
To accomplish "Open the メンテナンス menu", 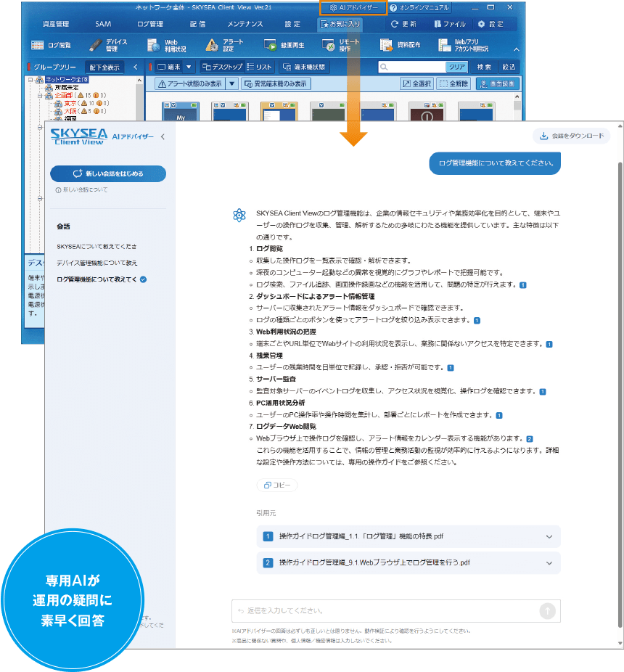I will click(247, 24).
